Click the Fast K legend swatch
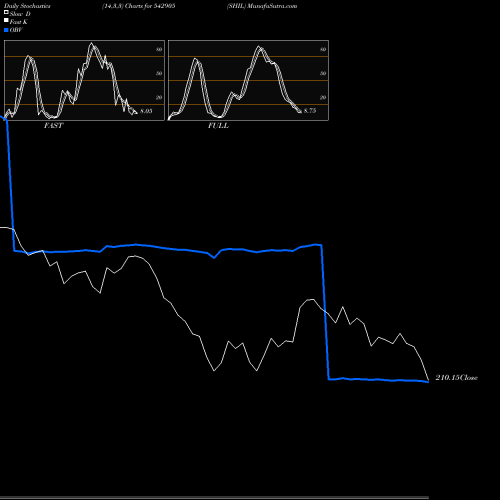This screenshot has width=500, height=500. coord(6,20)
